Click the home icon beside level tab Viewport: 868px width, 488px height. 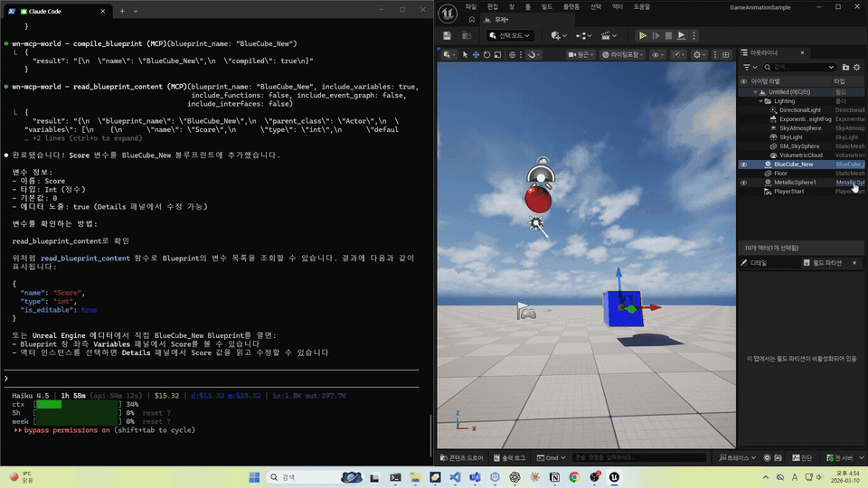tap(472, 19)
